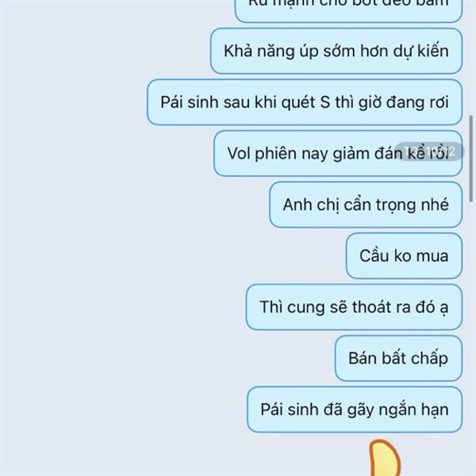Click the chat scrollbar thumb on the right
The height and width of the screenshot is (476, 476).
(x=470, y=159)
